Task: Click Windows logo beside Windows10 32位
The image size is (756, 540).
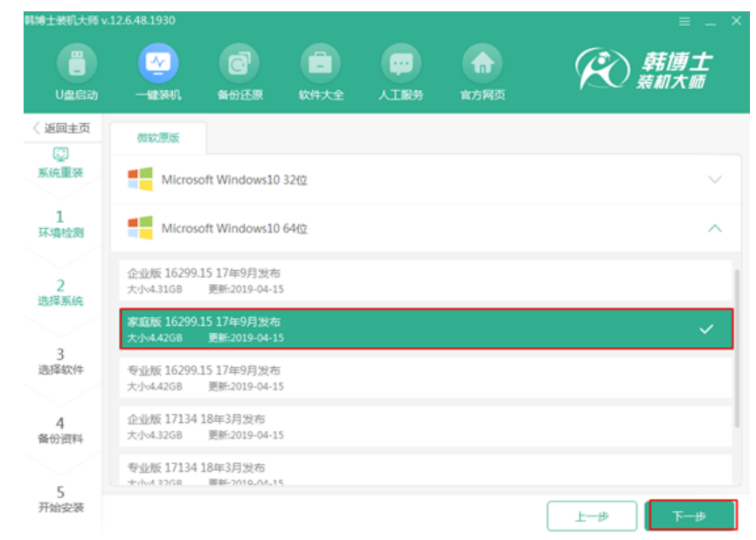Action: (x=141, y=179)
